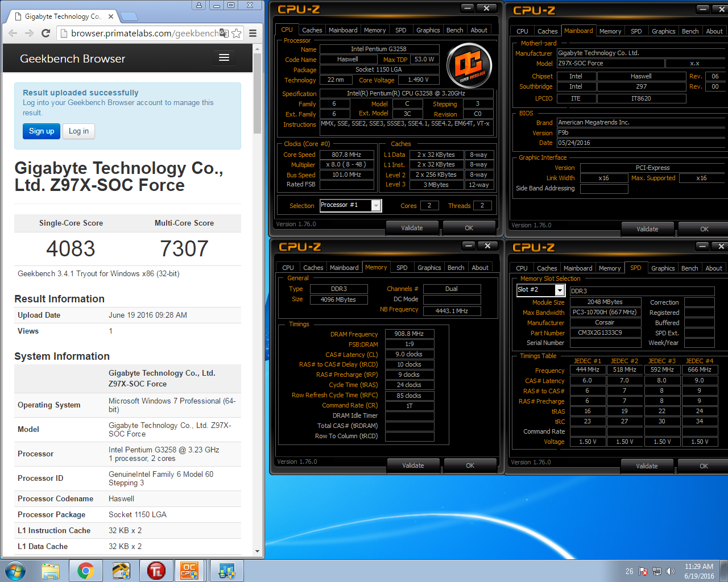Bookmark this page with the star icon
This screenshot has height=582, width=728.
click(x=237, y=34)
